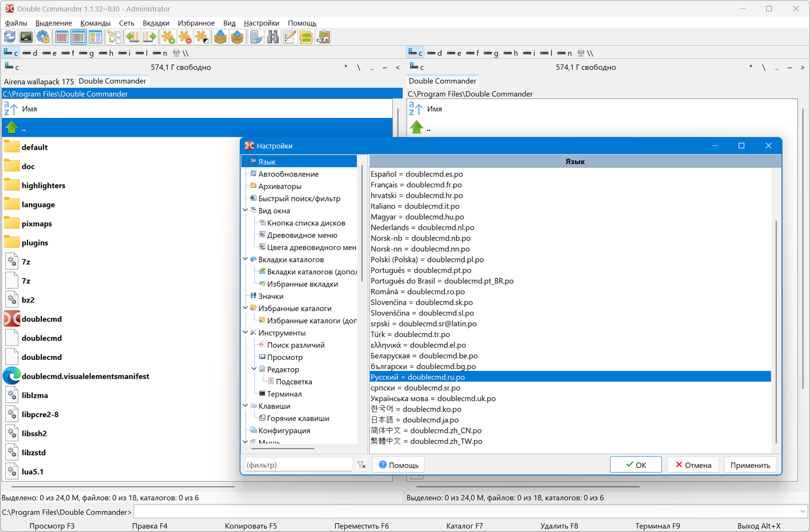This screenshot has width=810, height=532.
Task: Open multi-rename tool pencil checklist icon
Action: pyautogui.click(x=289, y=37)
